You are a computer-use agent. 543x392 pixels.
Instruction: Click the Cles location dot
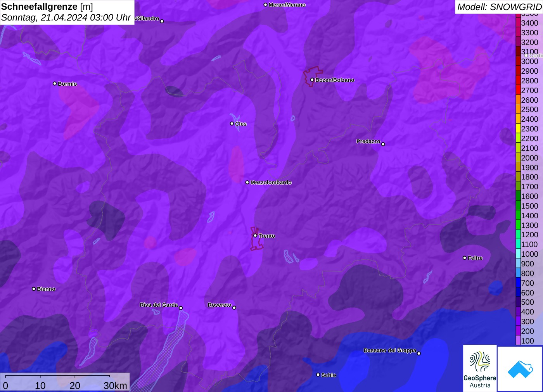(x=232, y=124)
